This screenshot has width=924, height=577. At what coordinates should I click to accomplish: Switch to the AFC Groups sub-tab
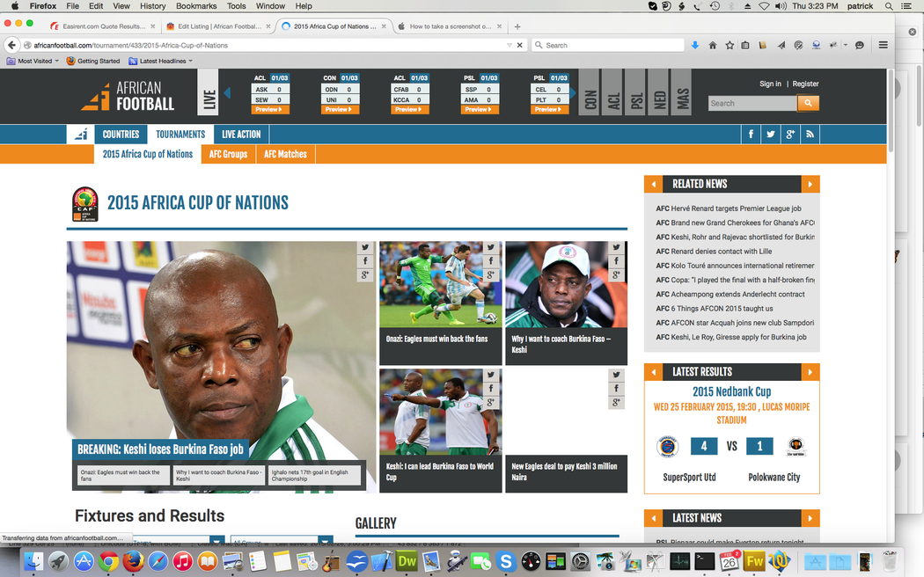pyautogui.click(x=228, y=154)
